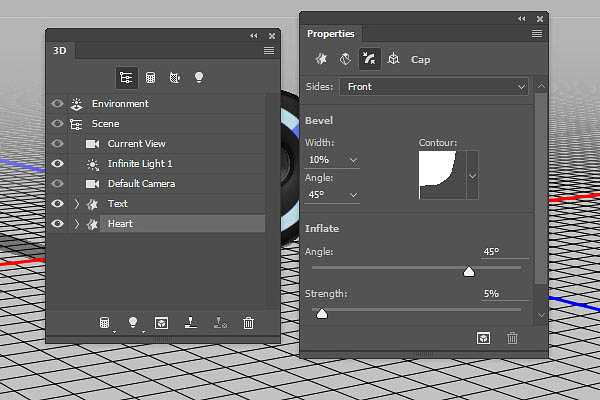Expand the Text 3D object
The image size is (600, 400).
click(76, 204)
